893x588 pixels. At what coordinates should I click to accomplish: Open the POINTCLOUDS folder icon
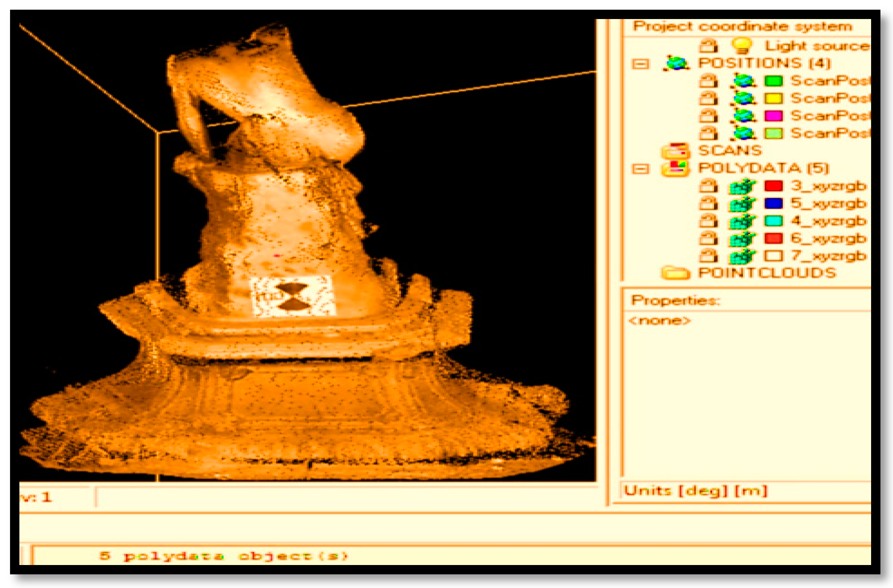[x=675, y=273]
